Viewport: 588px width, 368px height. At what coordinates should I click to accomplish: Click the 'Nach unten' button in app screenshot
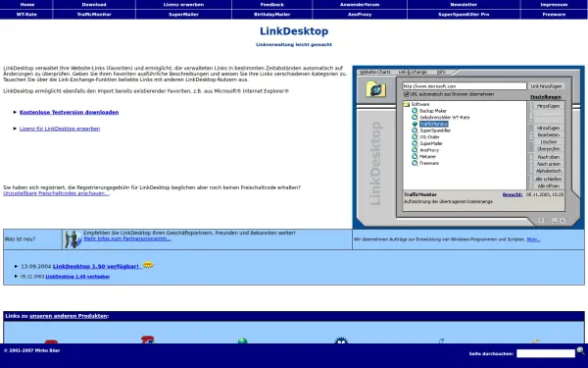[x=549, y=164]
